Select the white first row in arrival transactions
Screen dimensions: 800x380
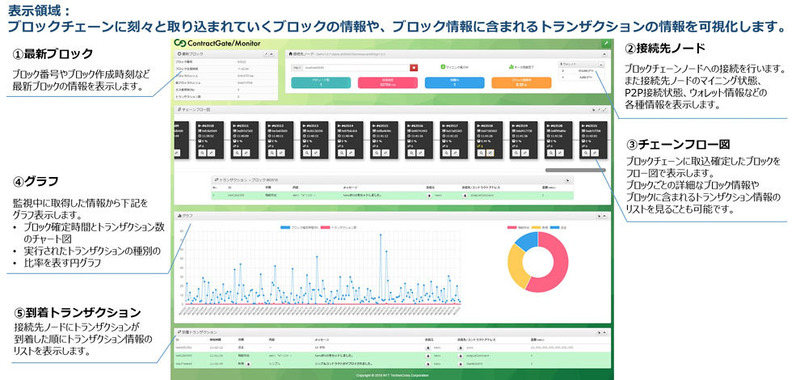click(x=392, y=347)
